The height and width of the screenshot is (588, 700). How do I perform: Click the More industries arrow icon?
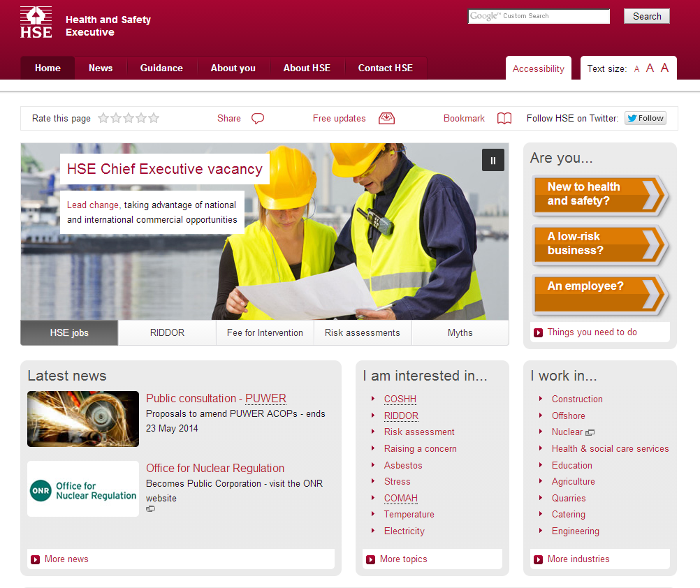pyautogui.click(x=538, y=559)
